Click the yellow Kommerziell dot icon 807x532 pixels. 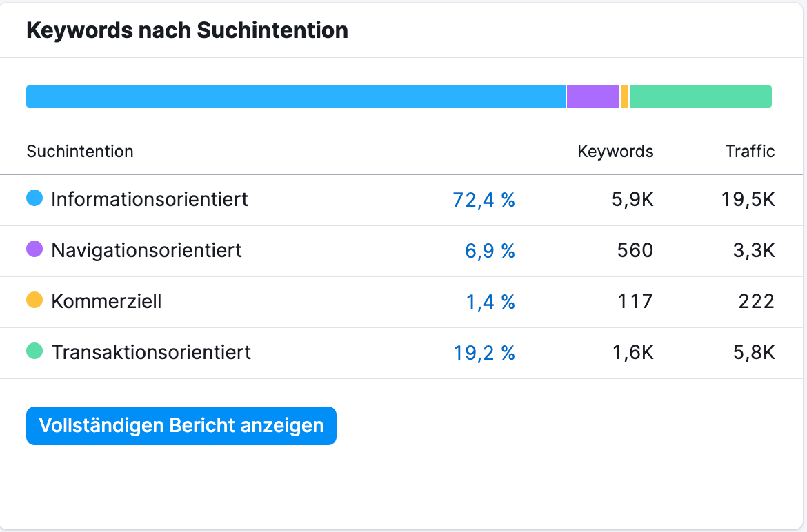pyautogui.click(x=34, y=300)
